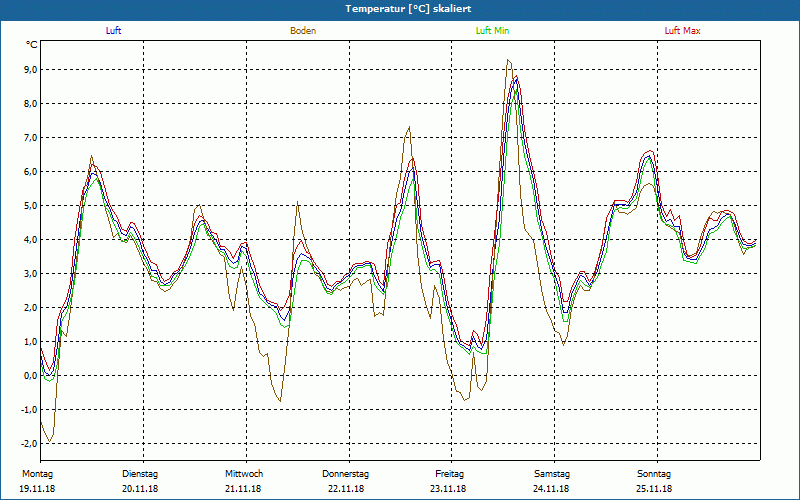Image resolution: width=800 pixels, height=500 pixels.
Task: Click the date 22.11.18
Action: [x=346, y=489]
